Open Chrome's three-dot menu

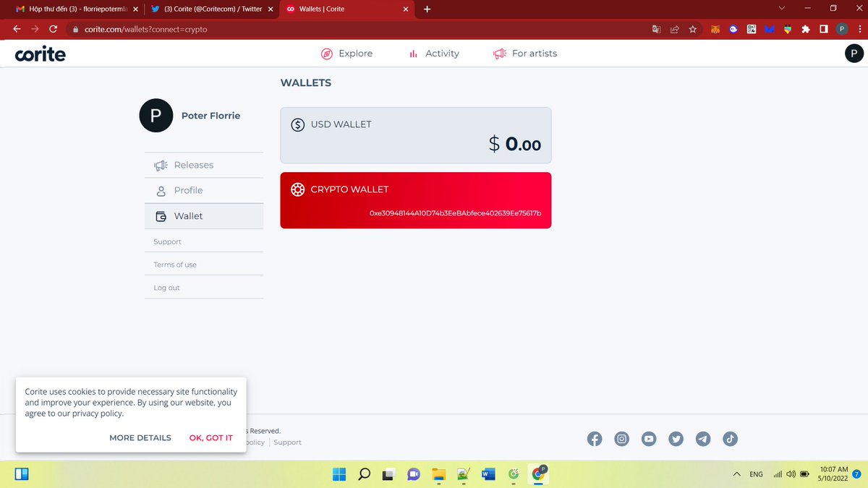(x=859, y=30)
